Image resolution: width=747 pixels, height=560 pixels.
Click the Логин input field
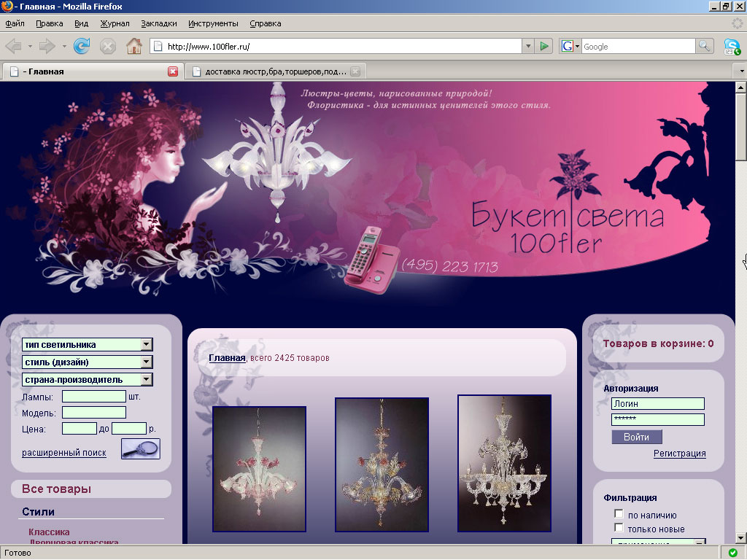(658, 403)
